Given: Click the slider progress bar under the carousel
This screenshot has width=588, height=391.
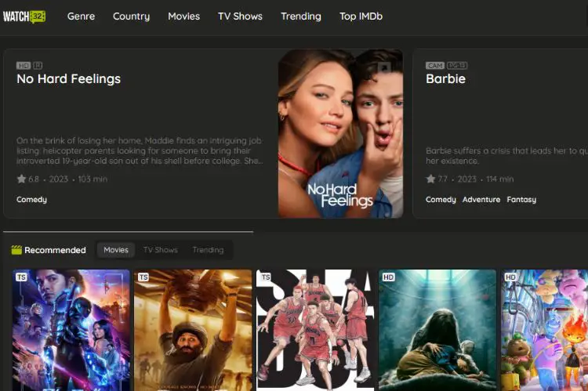Looking at the screenshot, I should pos(129,232).
